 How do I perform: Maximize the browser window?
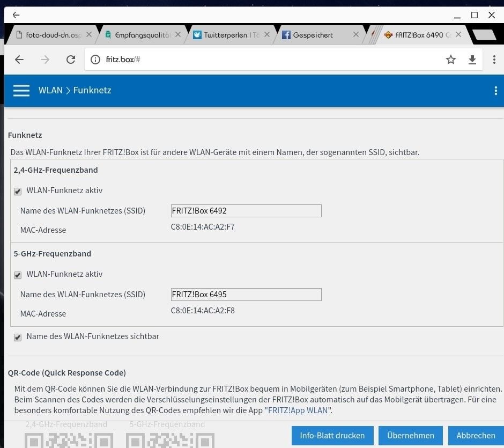click(x=475, y=15)
